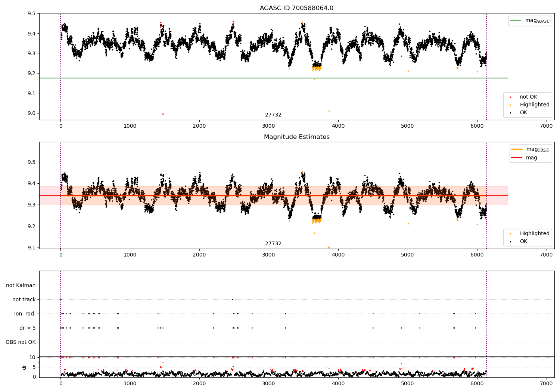Click the 7000 x-tick under the top plot
Screen dimensions: 560x392
point(546,126)
